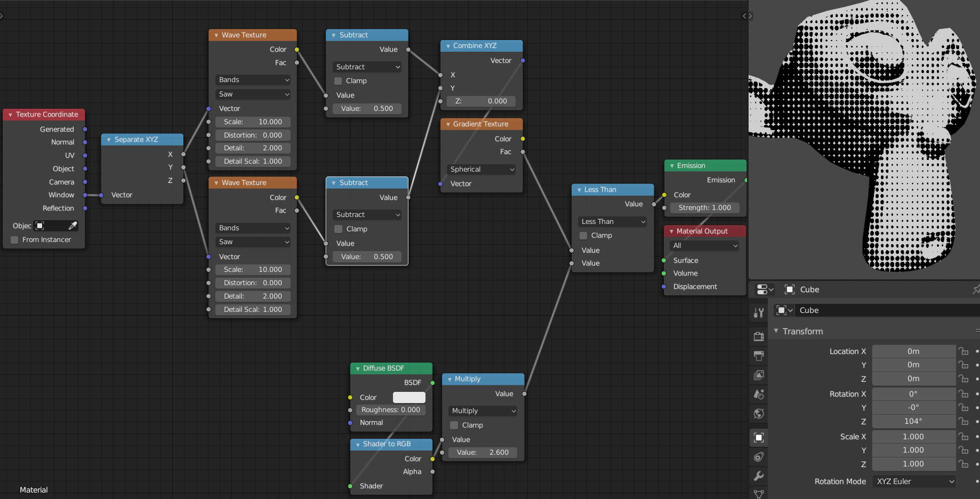980x499 pixels.
Task: Open the World properties tab
Action: (759, 413)
